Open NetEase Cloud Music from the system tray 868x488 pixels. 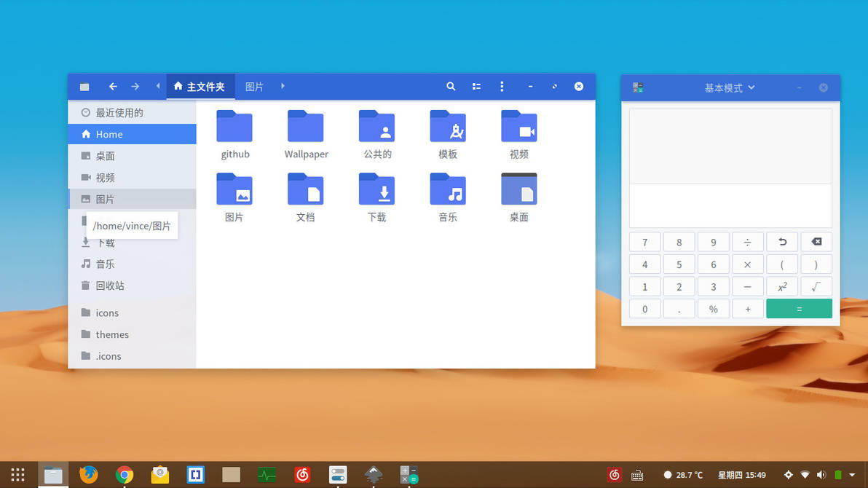coord(614,474)
